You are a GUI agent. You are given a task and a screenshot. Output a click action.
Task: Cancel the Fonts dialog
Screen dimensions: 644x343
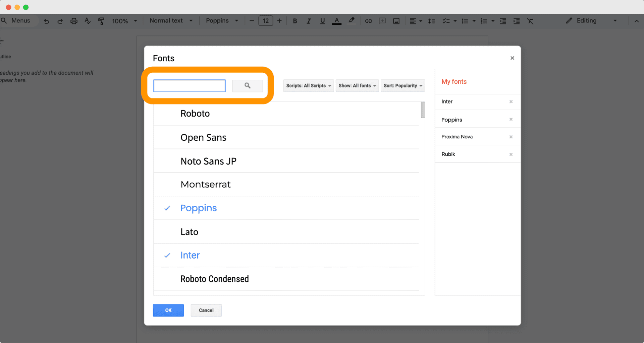coord(206,310)
